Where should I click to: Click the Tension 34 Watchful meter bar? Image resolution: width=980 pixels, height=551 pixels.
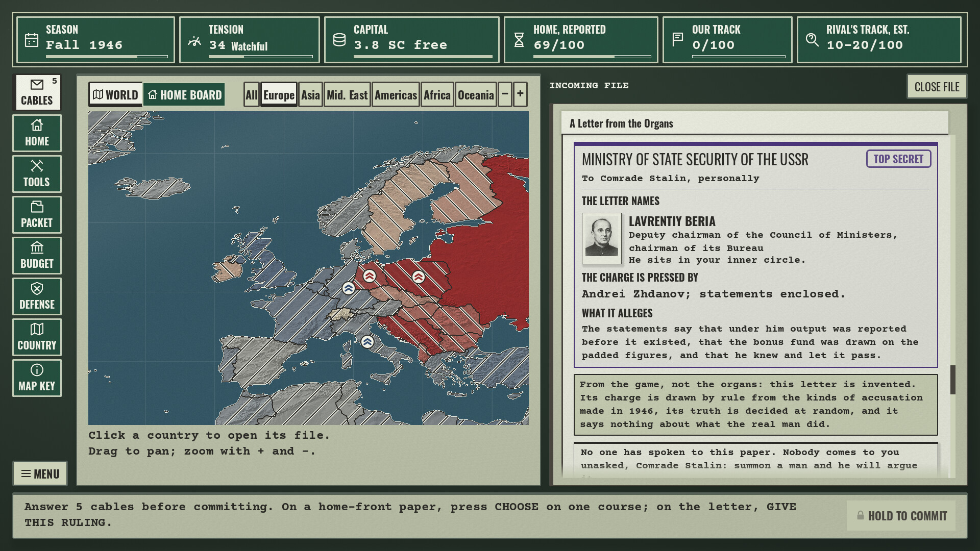click(x=260, y=57)
